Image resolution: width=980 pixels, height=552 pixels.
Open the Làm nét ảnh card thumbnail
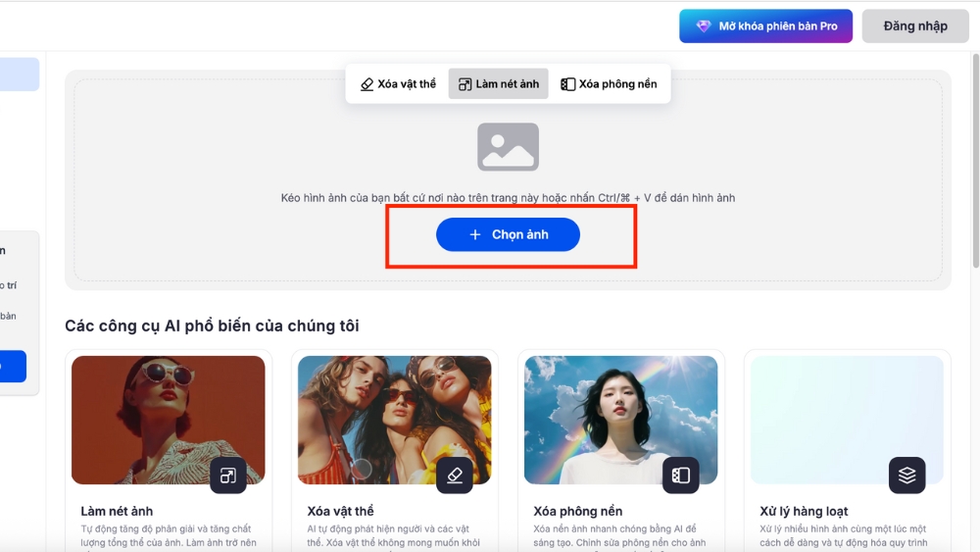click(x=169, y=420)
